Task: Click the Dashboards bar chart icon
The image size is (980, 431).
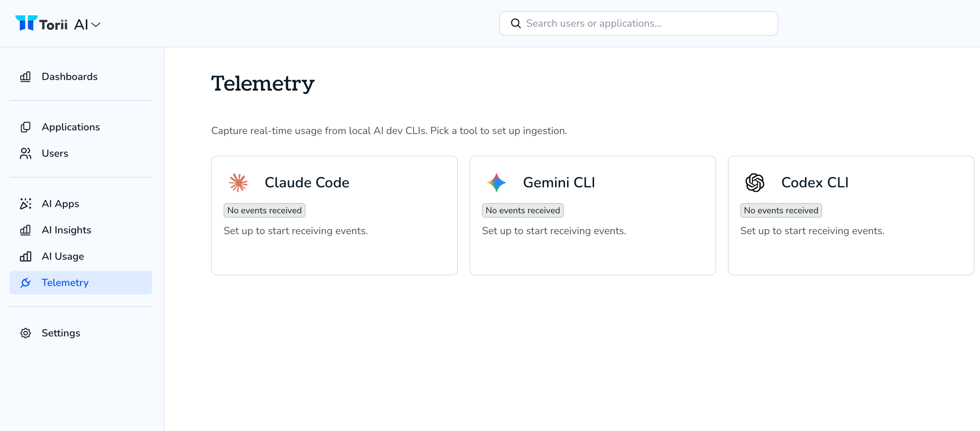Action: [26, 77]
